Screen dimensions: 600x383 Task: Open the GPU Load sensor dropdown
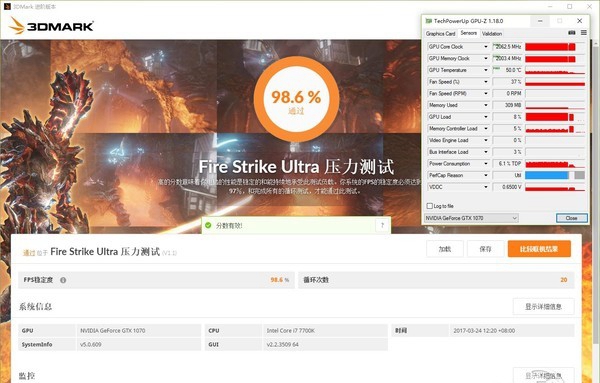pos(486,117)
